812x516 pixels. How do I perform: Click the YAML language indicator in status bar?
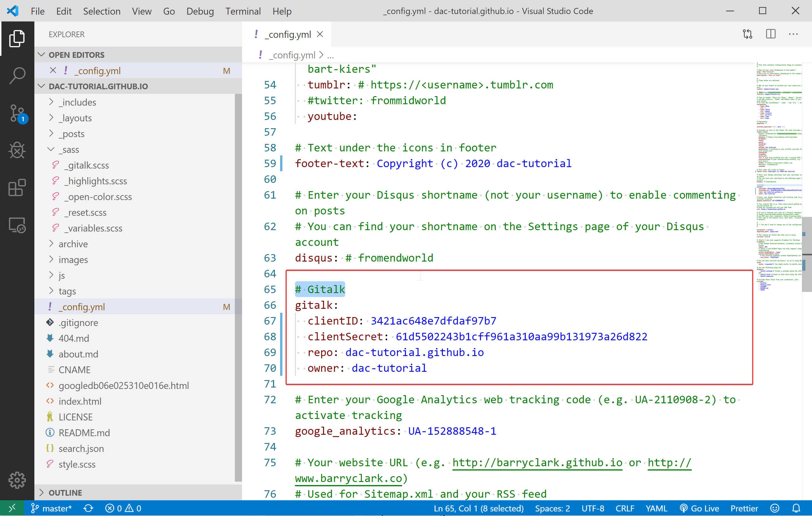coord(657,507)
